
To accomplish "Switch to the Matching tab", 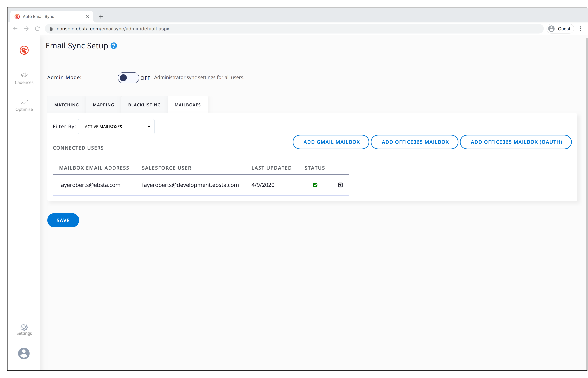I will pyautogui.click(x=67, y=105).
